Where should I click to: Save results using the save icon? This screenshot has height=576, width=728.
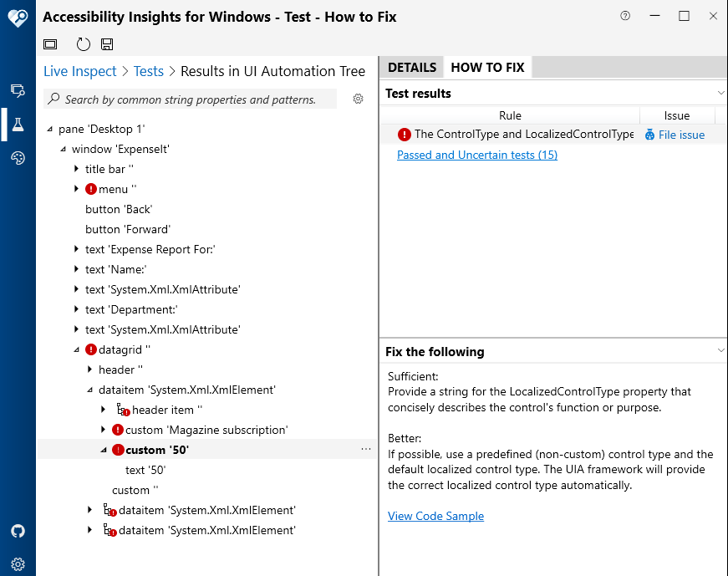coord(106,43)
